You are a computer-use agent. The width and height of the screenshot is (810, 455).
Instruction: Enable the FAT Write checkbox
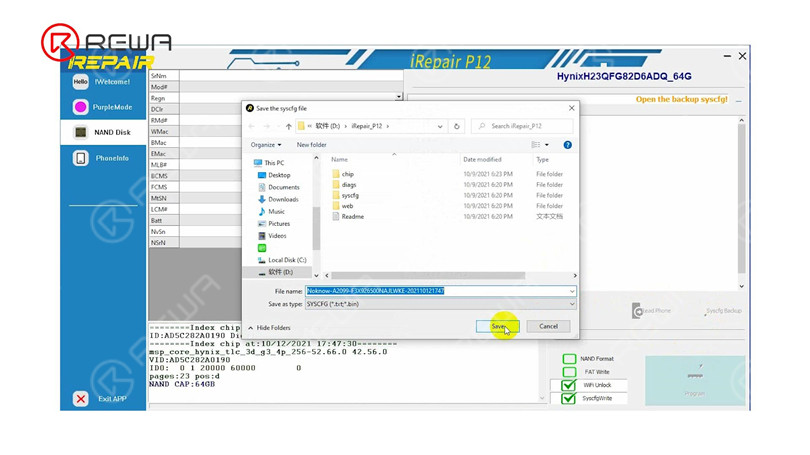[569, 372]
